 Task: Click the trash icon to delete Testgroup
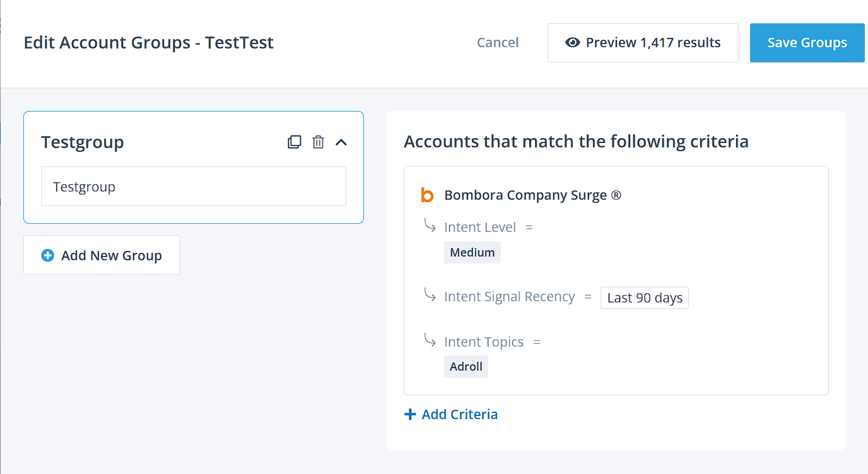[x=319, y=142]
